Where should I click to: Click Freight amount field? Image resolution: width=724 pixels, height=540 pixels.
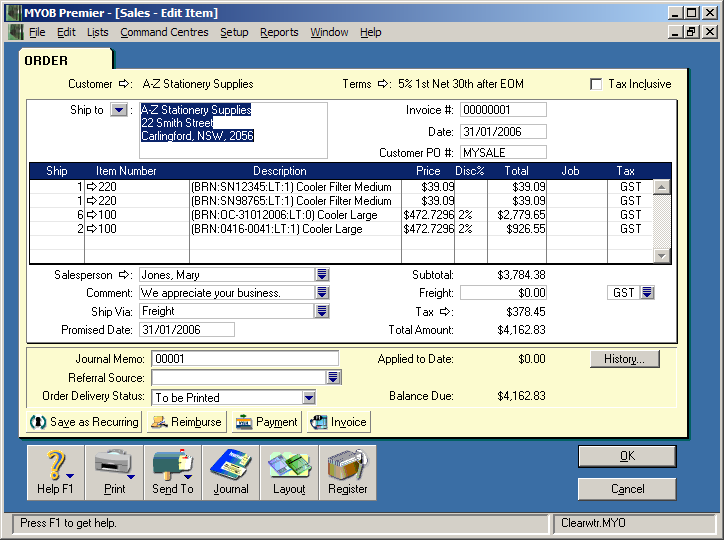[503, 293]
